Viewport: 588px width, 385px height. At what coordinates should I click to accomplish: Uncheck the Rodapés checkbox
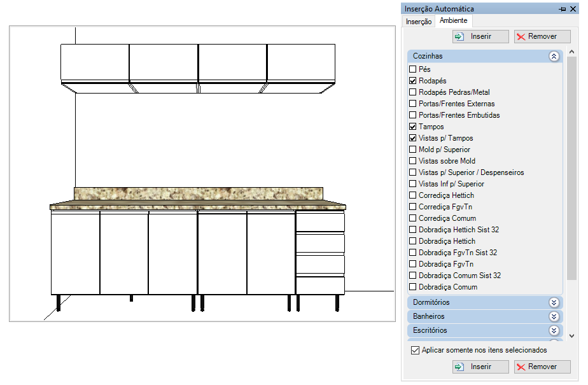[x=413, y=81]
